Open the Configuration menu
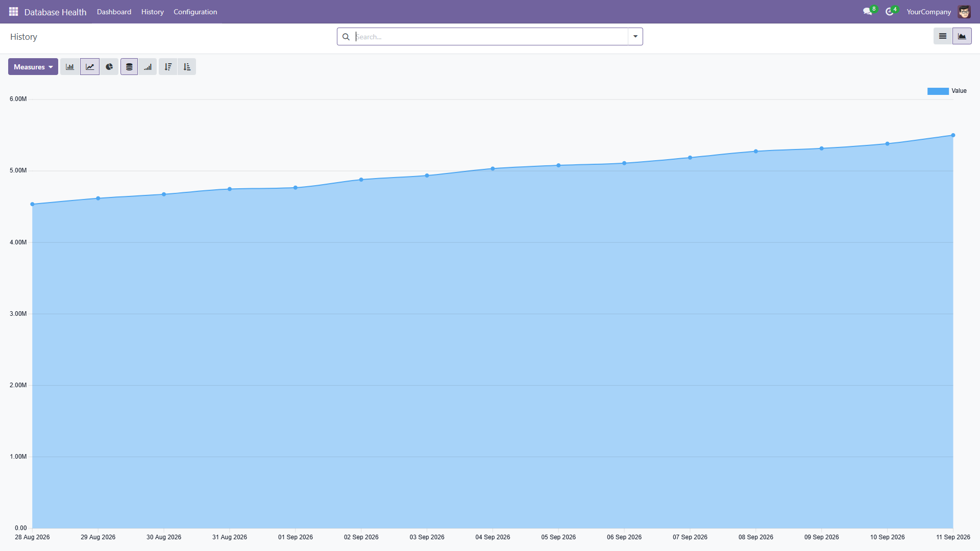This screenshot has height=551, width=980. coord(195,12)
